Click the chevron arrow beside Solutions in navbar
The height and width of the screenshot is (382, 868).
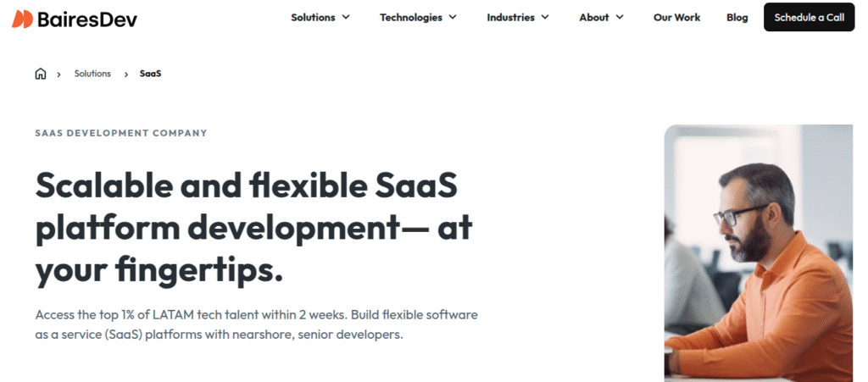pyautogui.click(x=346, y=17)
